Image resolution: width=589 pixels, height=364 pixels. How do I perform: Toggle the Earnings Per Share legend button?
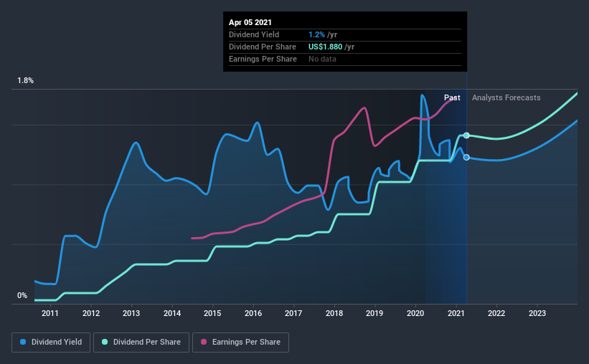[240, 343]
